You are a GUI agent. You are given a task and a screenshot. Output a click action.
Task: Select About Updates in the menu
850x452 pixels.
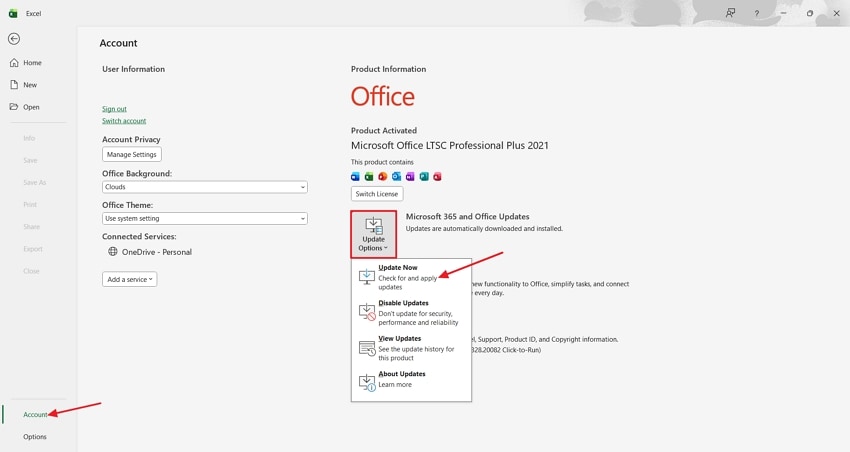coord(411,379)
